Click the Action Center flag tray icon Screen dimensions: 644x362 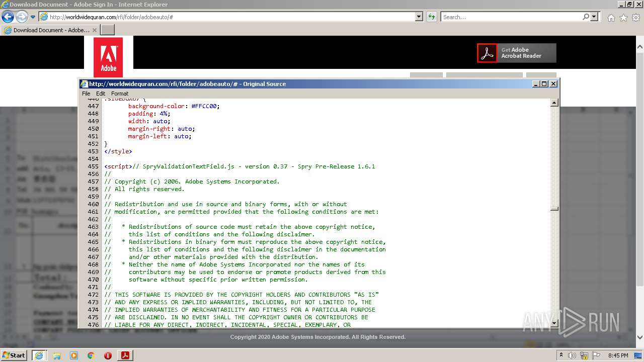596,355
